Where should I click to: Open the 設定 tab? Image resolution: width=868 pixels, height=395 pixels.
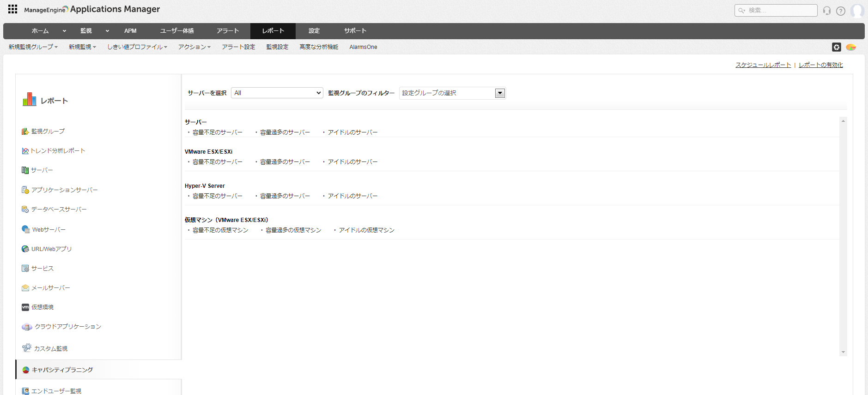[314, 31]
